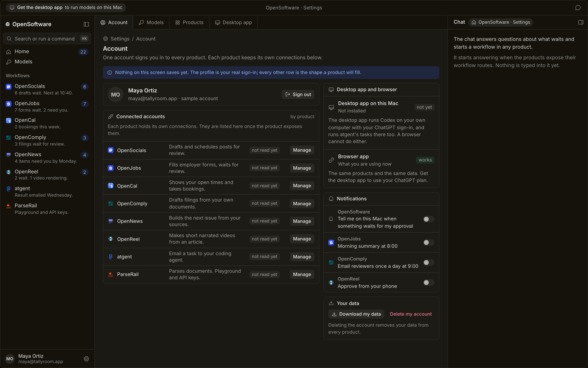This screenshot has width=588, height=368.
Task: Open the Products tab
Action: click(189, 22)
